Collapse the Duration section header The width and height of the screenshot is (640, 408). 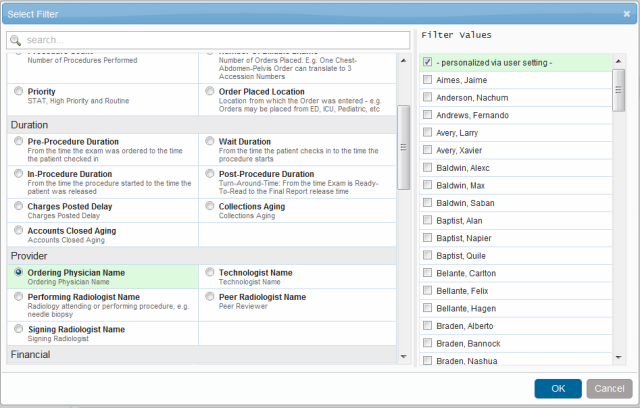[30, 125]
